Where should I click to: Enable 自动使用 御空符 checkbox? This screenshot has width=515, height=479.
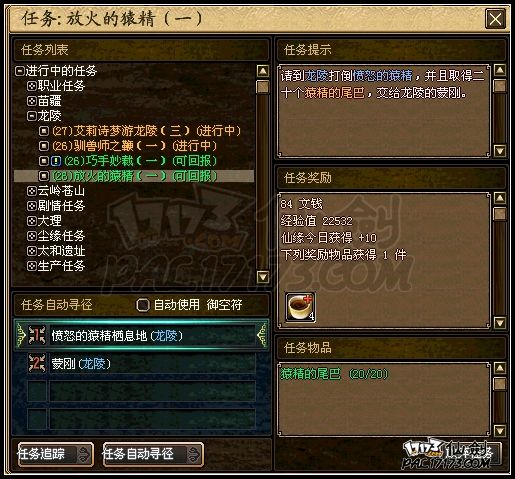[x=143, y=305]
